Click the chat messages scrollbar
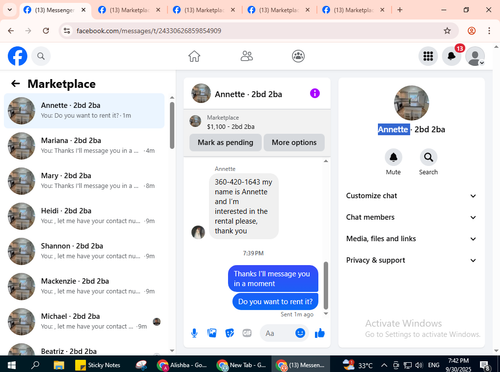 click(326, 285)
